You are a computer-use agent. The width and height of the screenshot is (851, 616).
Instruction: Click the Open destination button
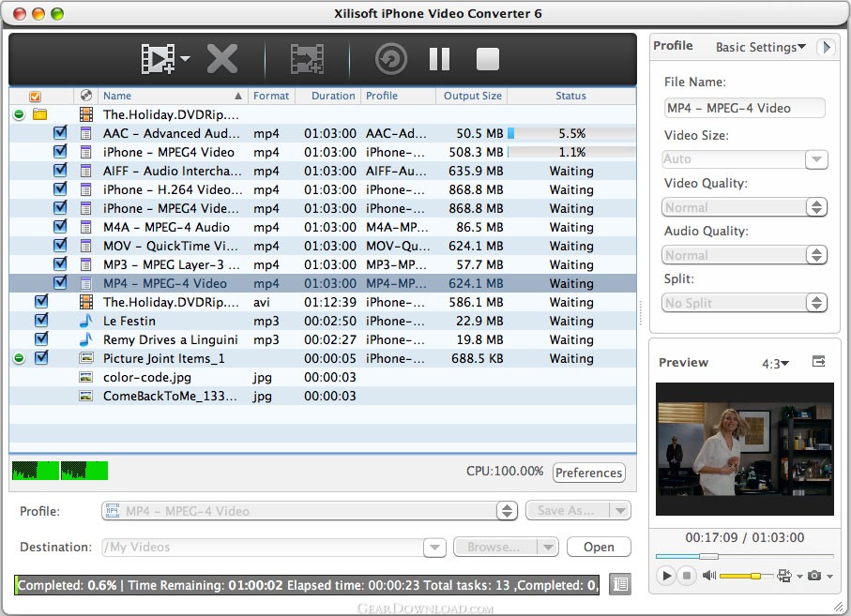click(x=599, y=548)
